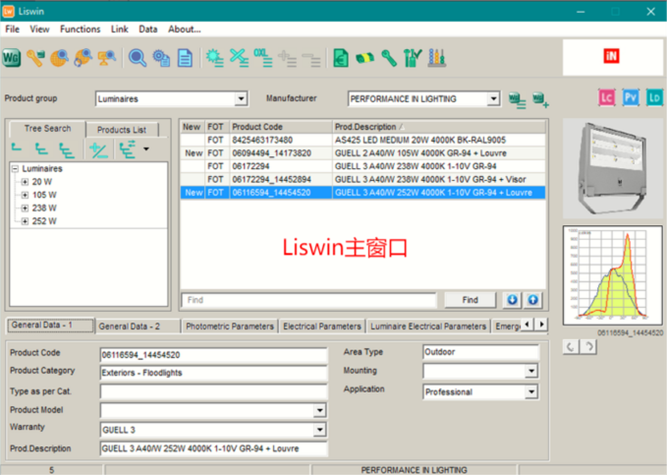Screen dimensions: 667x475
Task: Click the green crossed list toolbar icon
Action: [x=239, y=57]
